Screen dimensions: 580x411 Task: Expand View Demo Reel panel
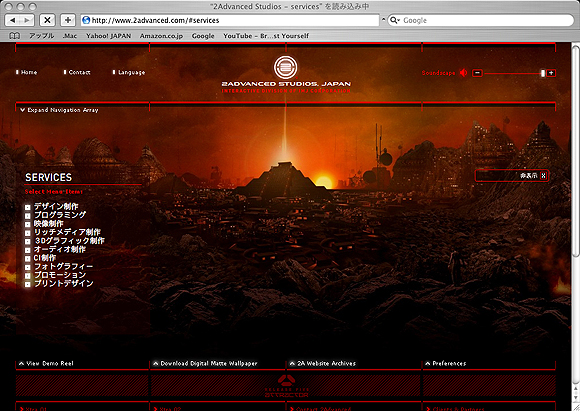click(46, 363)
